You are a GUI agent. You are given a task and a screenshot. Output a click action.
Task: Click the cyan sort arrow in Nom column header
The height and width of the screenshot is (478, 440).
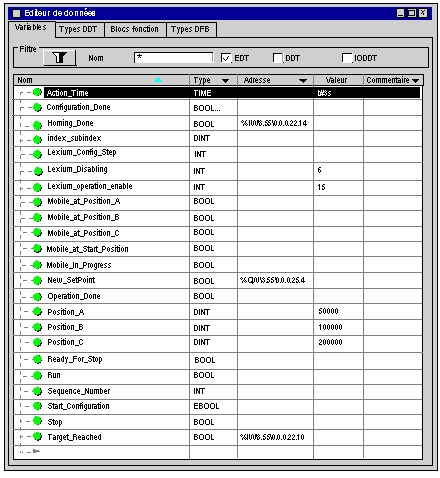point(158,80)
